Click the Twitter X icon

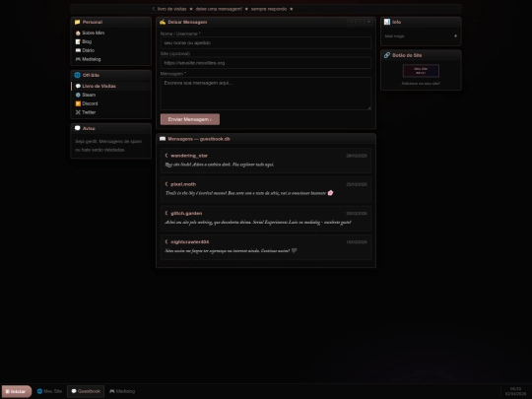coord(78,112)
